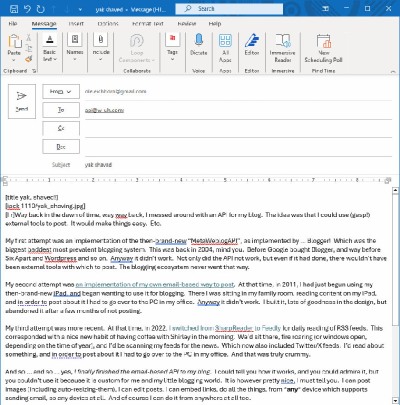
Task: Click the vertical scrollbar down arrow
Action: click(x=395, y=401)
